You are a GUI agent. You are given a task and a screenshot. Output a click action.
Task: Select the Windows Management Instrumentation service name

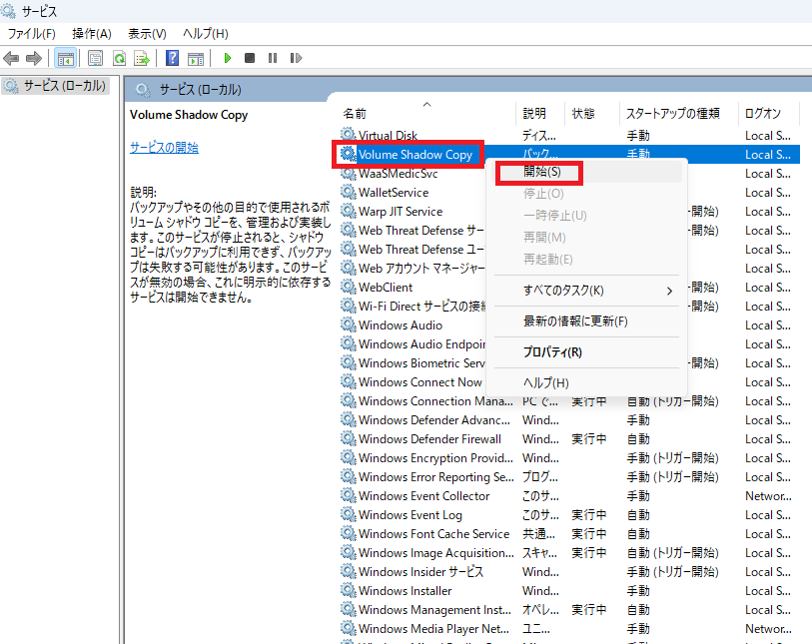[x=434, y=610]
